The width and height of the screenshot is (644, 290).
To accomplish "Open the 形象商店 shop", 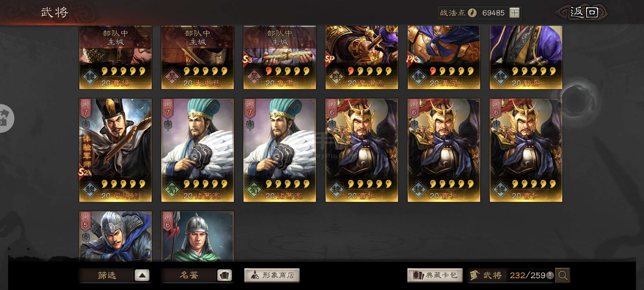I will click(272, 275).
